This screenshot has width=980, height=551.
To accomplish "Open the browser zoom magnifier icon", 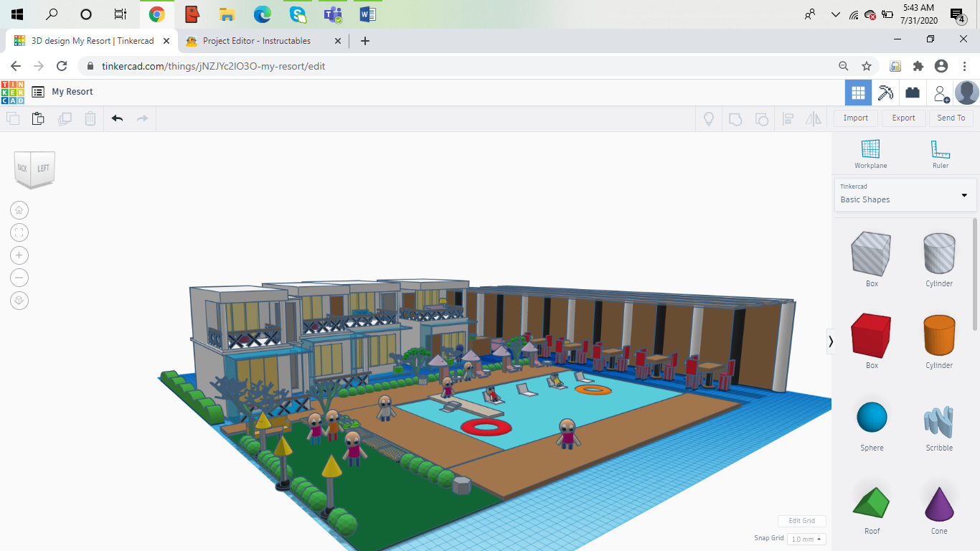I will (x=844, y=66).
